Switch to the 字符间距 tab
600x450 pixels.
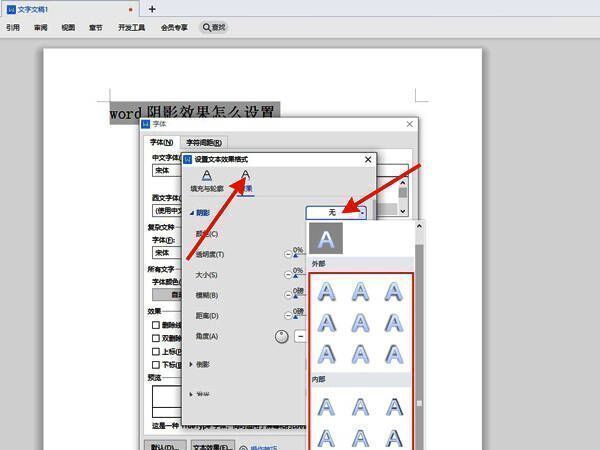[x=205, y=143]
